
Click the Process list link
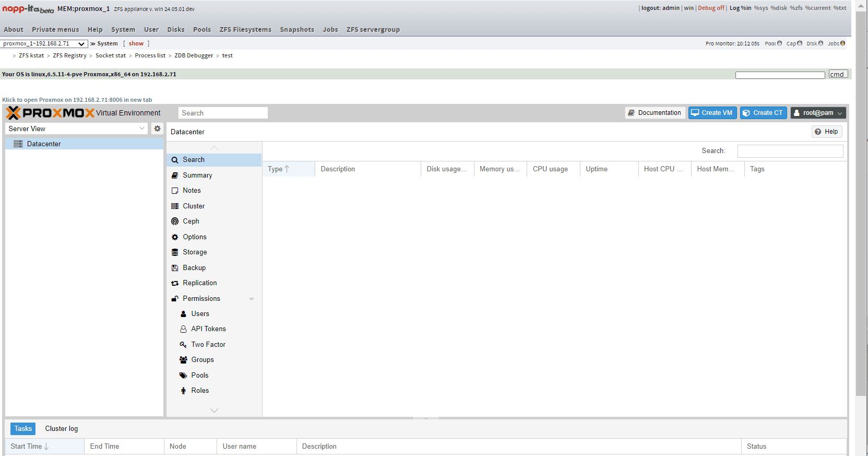click(150, 55)
